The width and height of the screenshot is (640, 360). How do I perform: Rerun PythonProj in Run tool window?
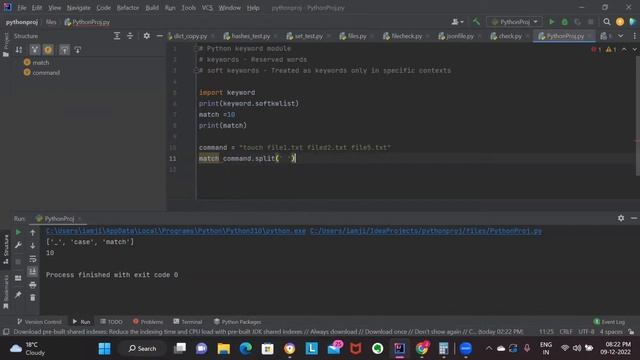[x=18, y=232]
